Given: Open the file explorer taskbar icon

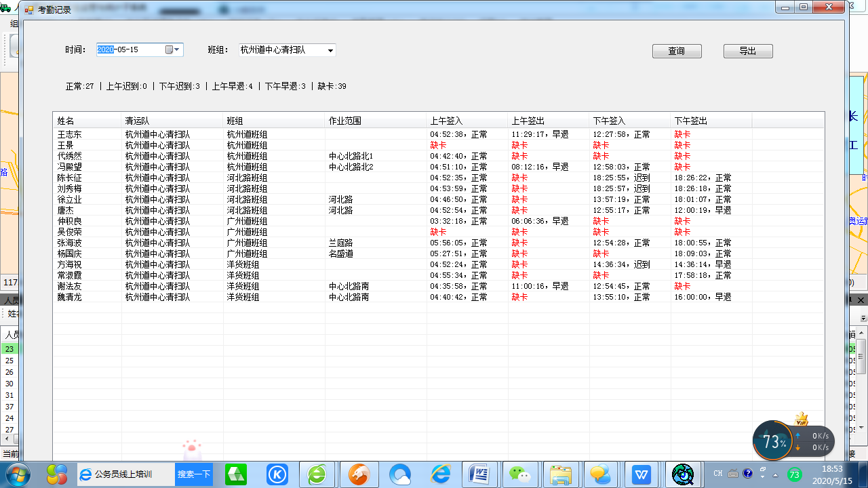Looking at the screenshot, I should (560, 474).
